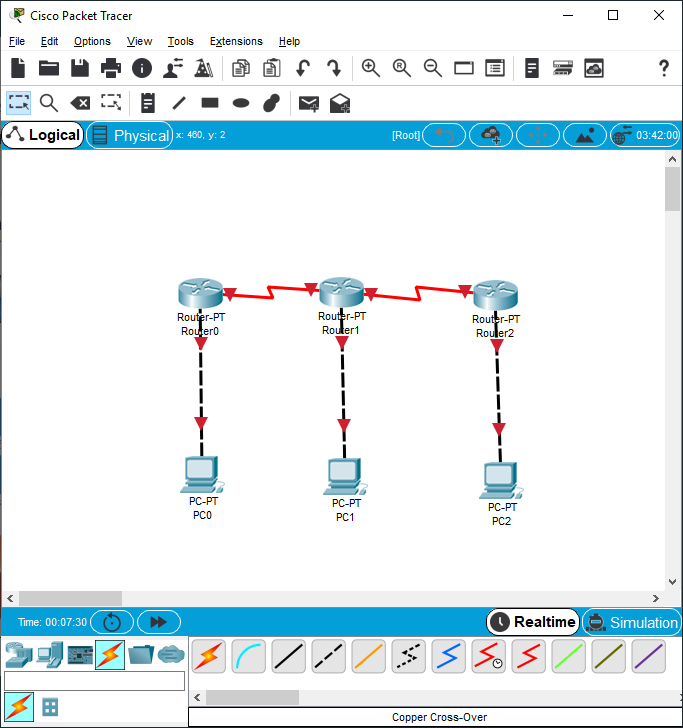Click the Move Object button
Image resolution: width=683 pixels, height=728 pixels.
pos(538,135)
